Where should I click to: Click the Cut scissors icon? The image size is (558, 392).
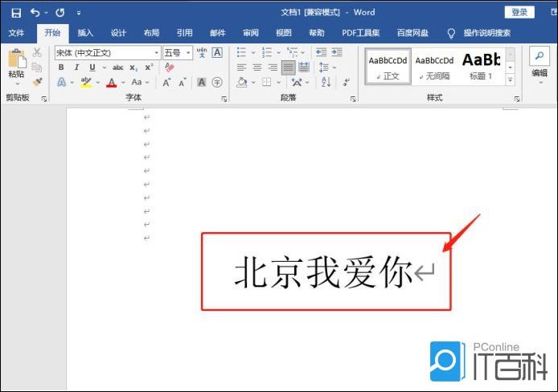pyautogui.click(x=37, y=52)
